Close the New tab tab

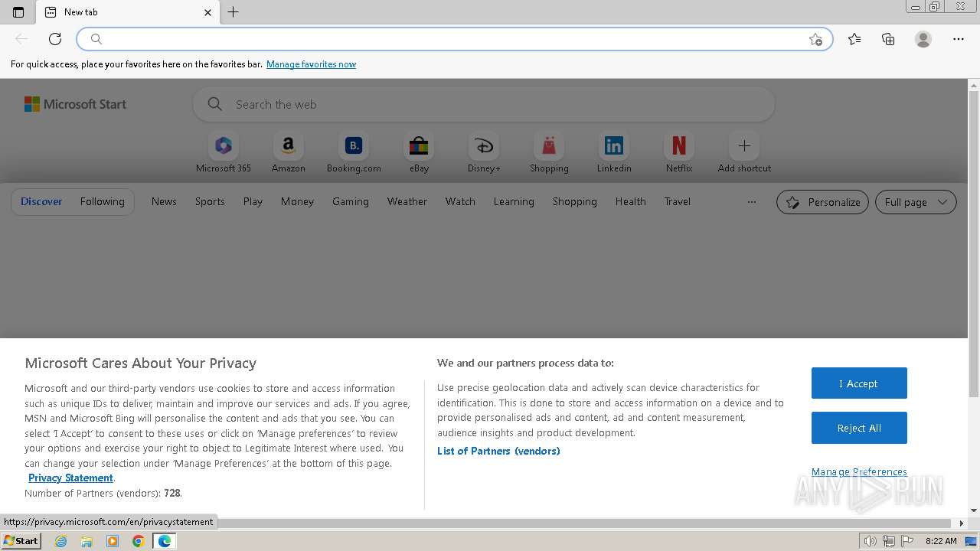pyautogui.click(x=207, y=12)
